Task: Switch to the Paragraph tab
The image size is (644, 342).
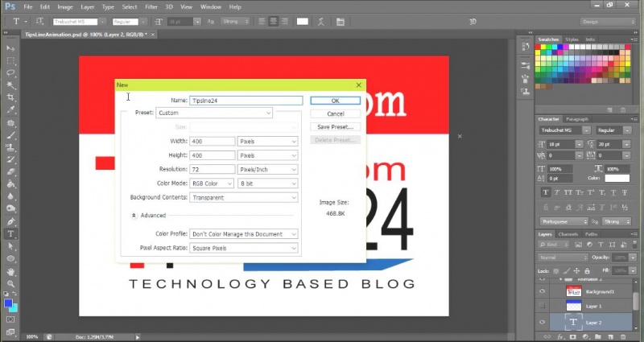Action: (577, 119)
